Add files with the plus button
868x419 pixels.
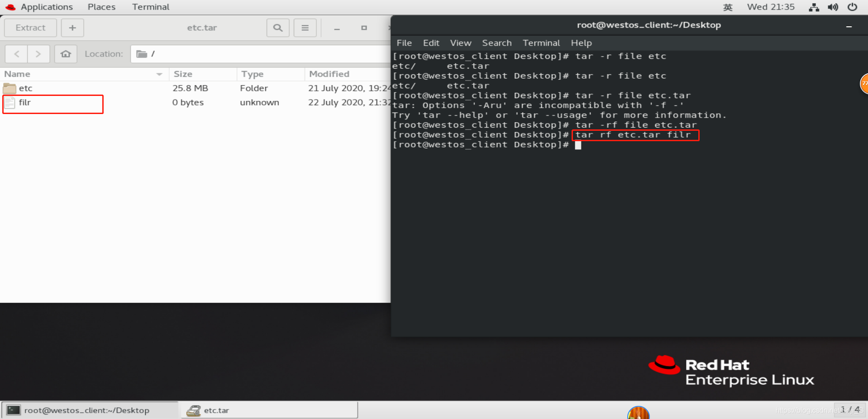pyautogui.click(x=72, y=28)
